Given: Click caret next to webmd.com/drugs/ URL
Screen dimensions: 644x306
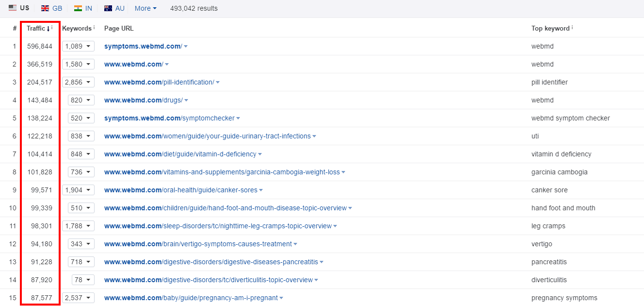Looking at the screenshot, I should pyautogui.click(x=186, y=101).
